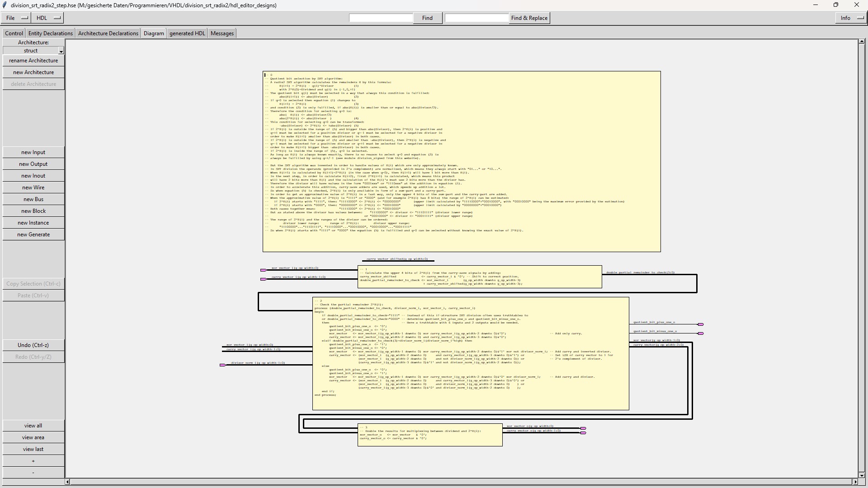Switch to the generated HDL tab
The width and height of the screenshot is (868, 488).
pos(187,33)
